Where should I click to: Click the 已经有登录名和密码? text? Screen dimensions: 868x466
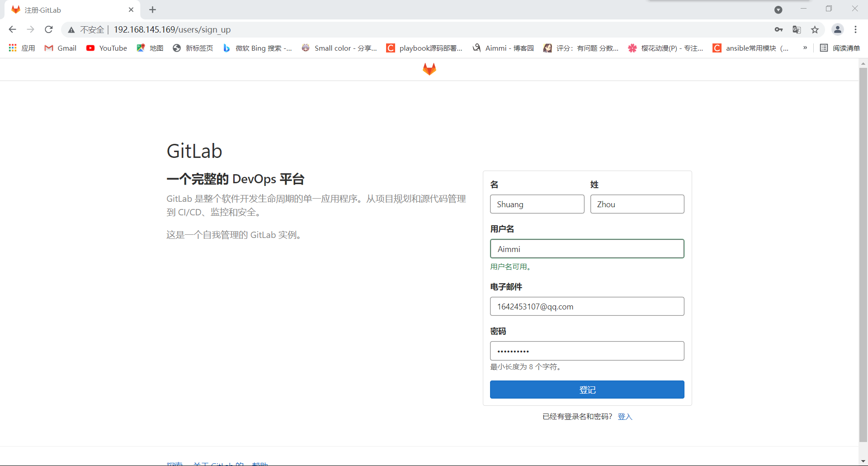pos(577,416)
